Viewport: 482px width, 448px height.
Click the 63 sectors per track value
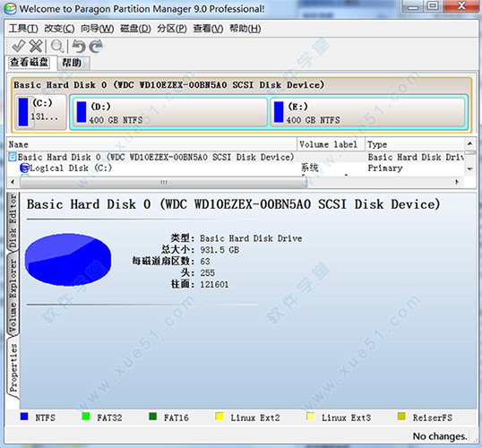tap(205, 262)
